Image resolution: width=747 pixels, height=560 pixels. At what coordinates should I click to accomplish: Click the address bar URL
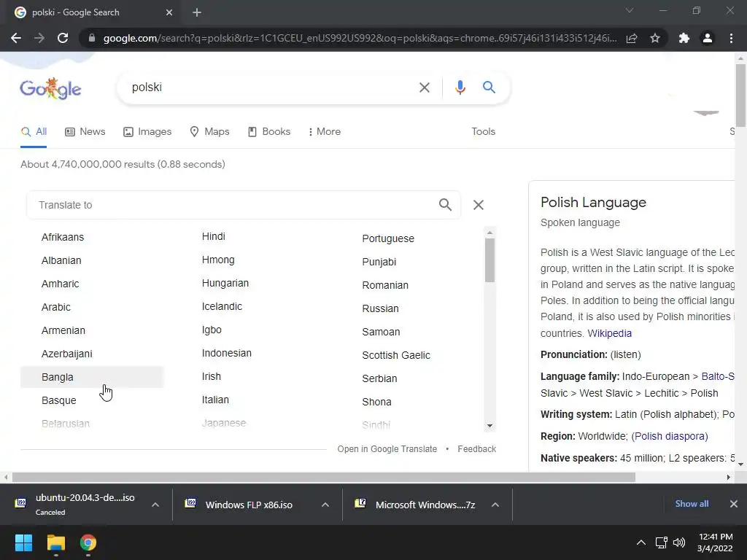[360, 38]
